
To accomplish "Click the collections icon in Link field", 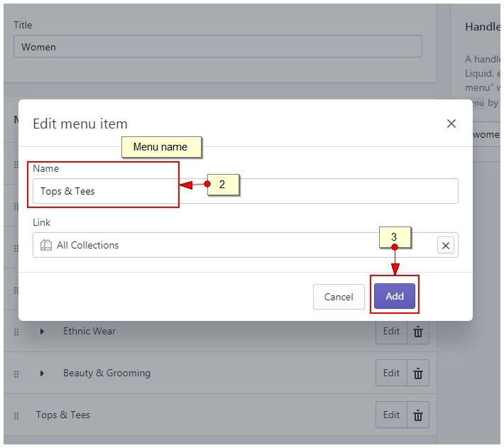I will [x=46, y=245].
